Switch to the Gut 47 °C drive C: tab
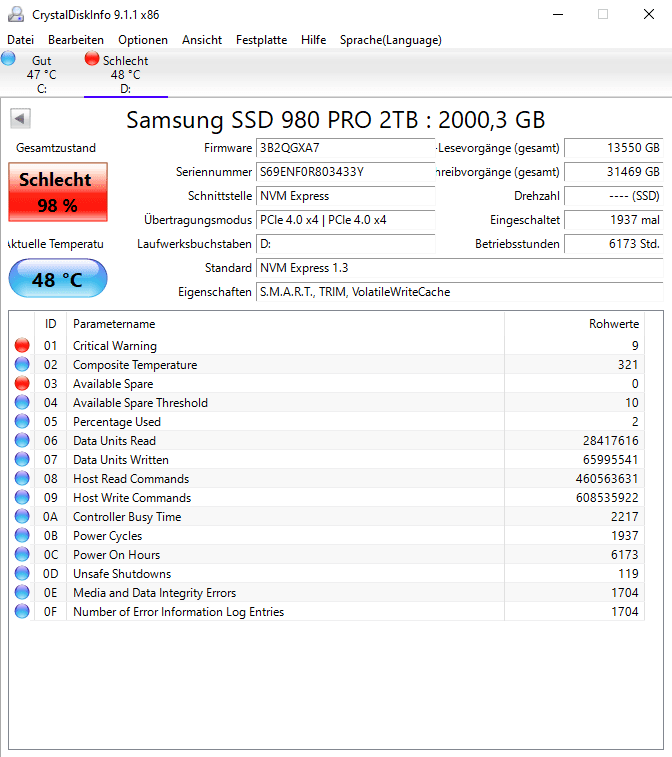 point(42,74)
